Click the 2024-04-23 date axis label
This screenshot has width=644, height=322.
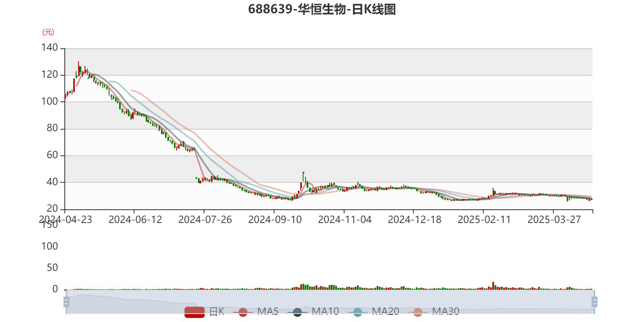click(x=65, y=220)
